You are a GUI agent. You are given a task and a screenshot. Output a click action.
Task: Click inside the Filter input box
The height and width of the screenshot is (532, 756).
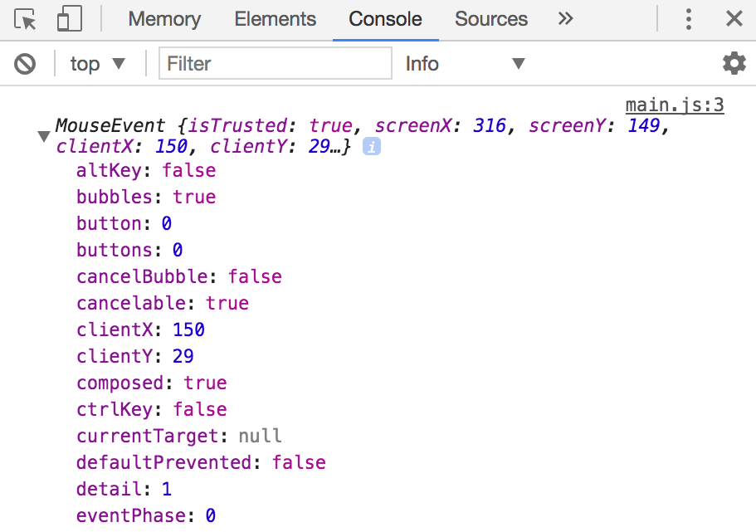(275, 63)
